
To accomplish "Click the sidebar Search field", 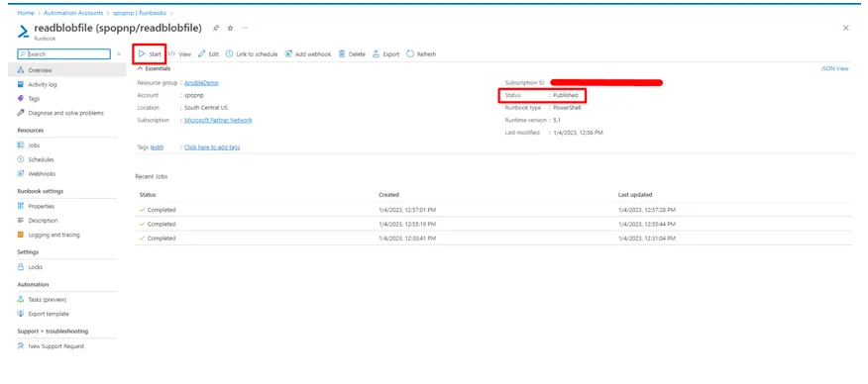I will click(63, 54).
